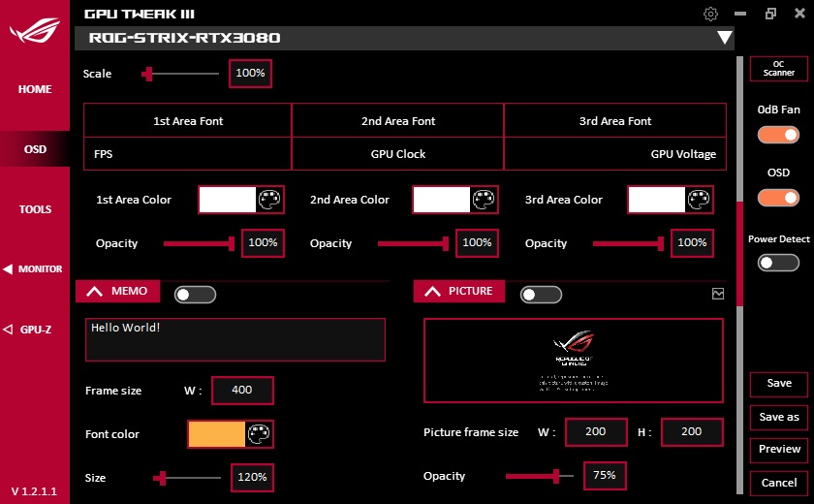Click the restore window icon
Screen dimensions: 814x504
pos(770,14)
